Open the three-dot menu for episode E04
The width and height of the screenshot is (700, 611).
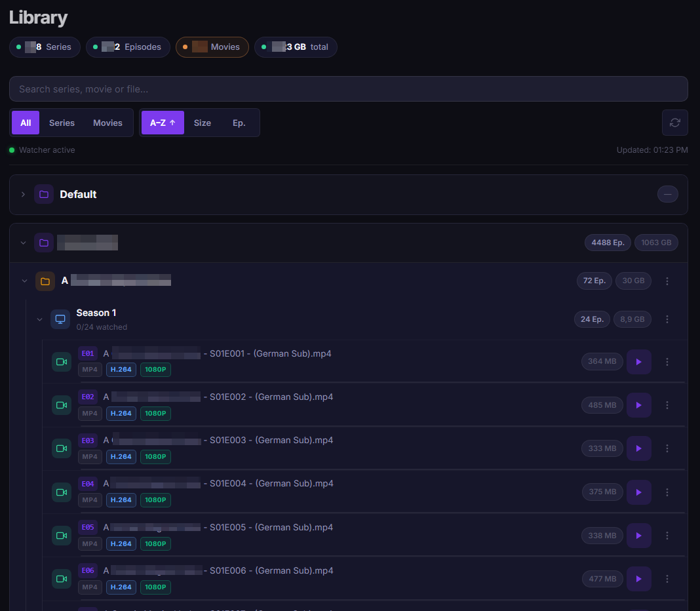[667, 492]
